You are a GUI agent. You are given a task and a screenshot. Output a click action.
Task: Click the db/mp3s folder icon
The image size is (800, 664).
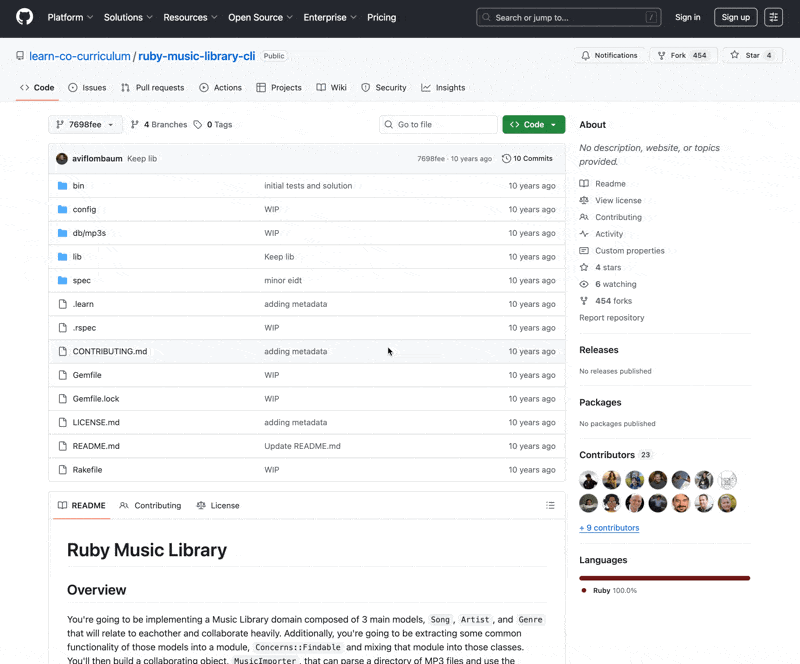(62, 233)
